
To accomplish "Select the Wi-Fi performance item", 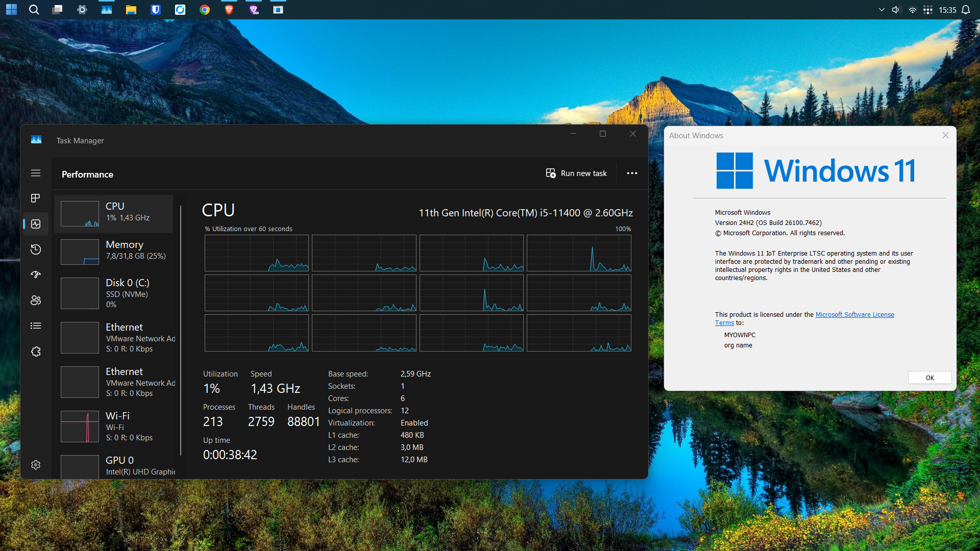I will tap(117, 426).
